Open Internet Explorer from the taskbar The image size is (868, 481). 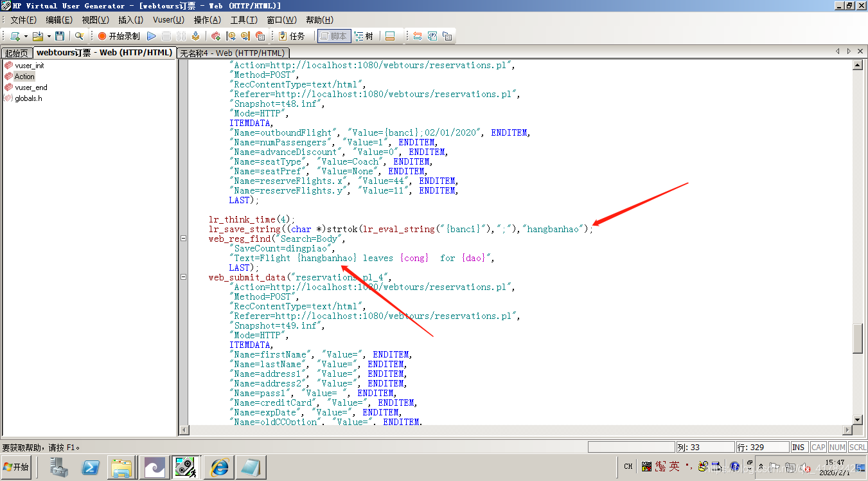(218, 467)
